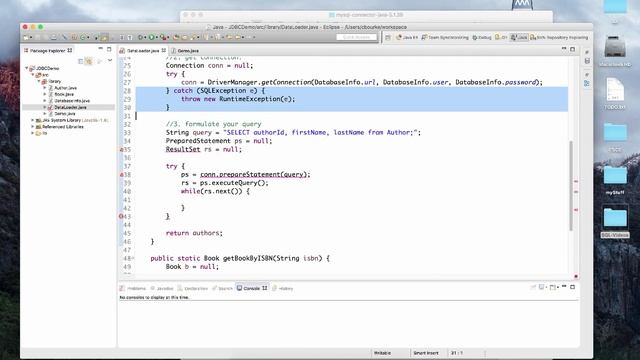Switch to Team Synchronizing perspective
Viewport: 640px width, 360px height.
click(x=445, y=37)
